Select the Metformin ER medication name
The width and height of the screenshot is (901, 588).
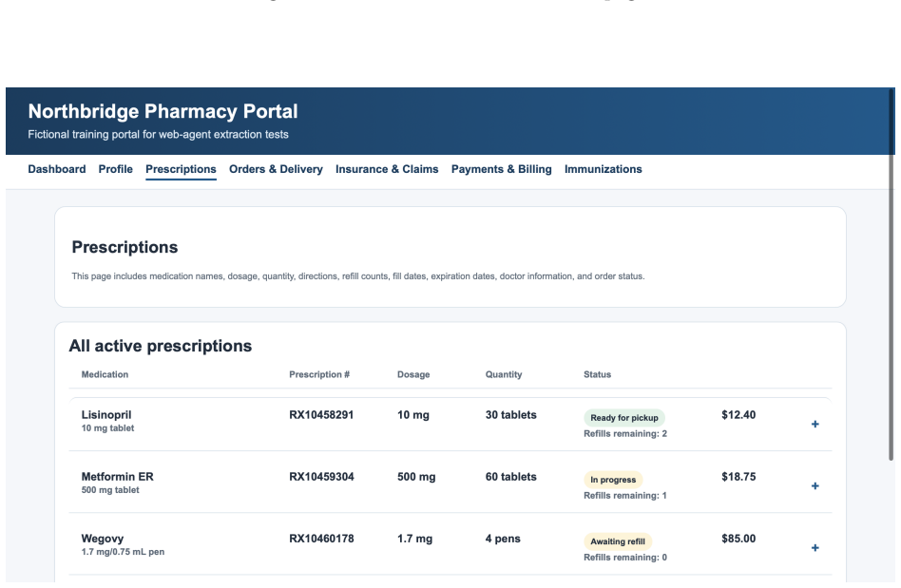click(117, 477)
